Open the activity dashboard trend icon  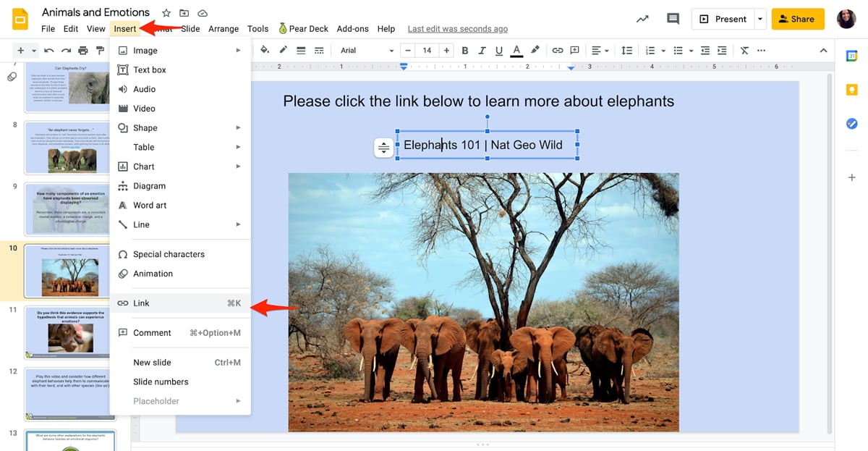pos(642,19)
